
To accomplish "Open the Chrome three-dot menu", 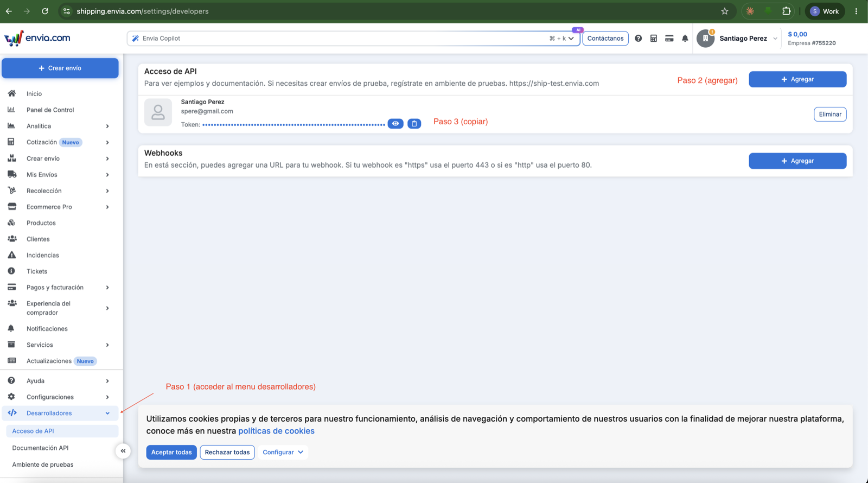I will [x=857, y=11].
